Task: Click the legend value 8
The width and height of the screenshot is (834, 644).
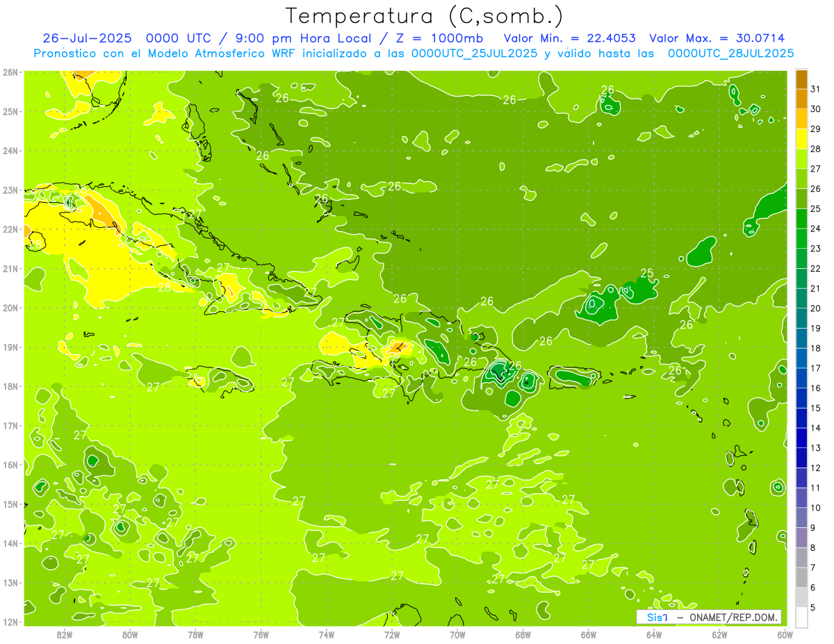Action: coord(814,547)
